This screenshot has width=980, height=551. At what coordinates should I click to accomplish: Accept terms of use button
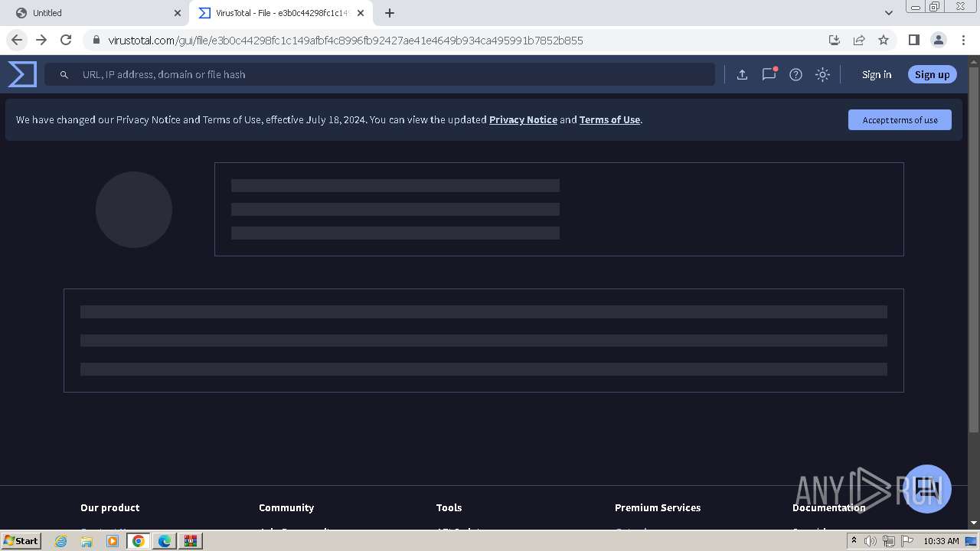click(x=900, y=119)
